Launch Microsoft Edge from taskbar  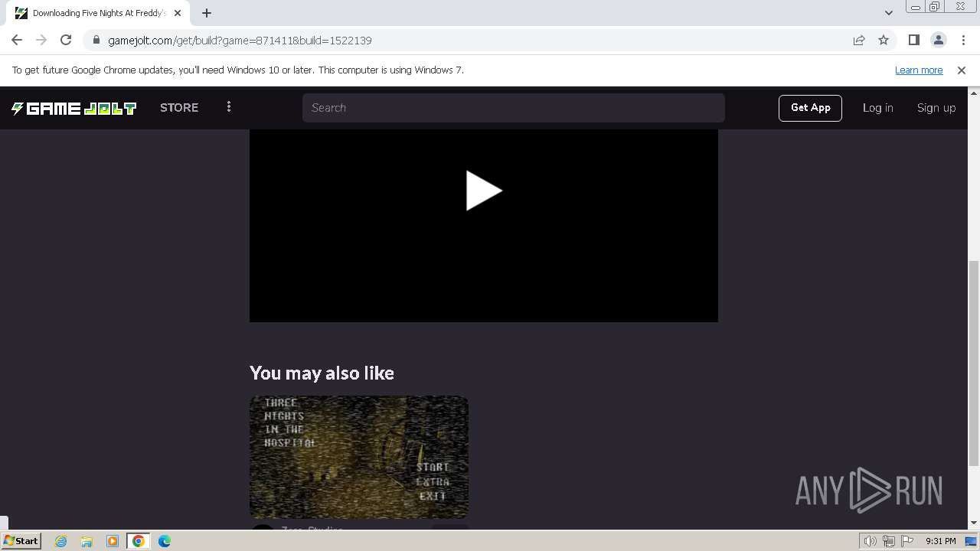click(165, 541)
